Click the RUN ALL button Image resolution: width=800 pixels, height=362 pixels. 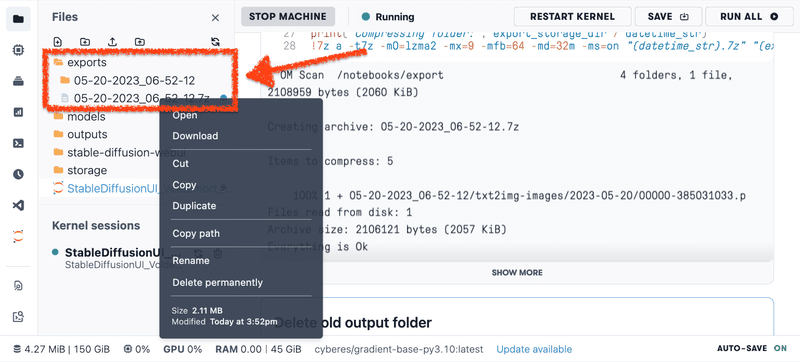pos(749,16)
